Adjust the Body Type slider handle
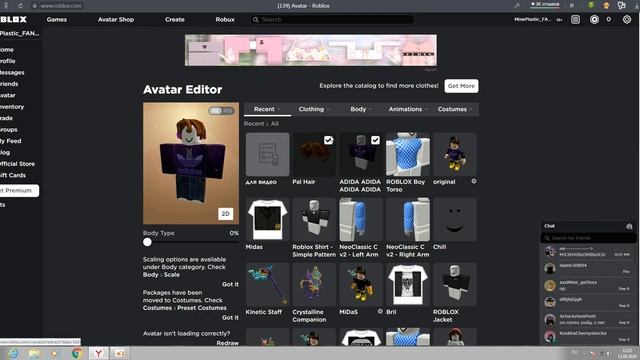640x360 pixels. 147,242
